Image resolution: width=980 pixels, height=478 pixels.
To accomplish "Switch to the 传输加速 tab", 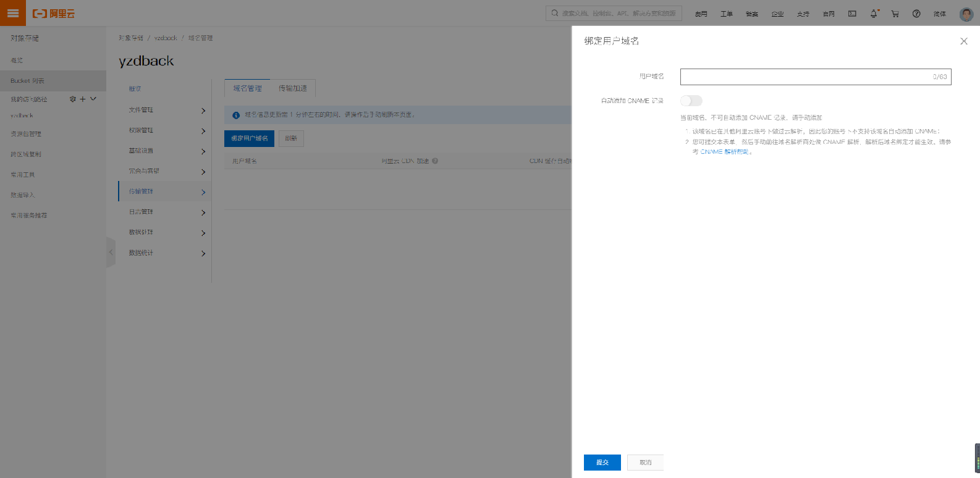I will [x=293, y=88].
